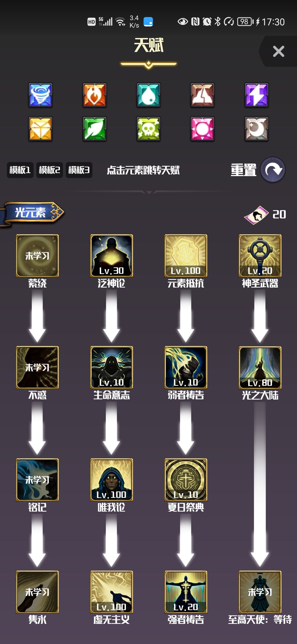Switch to 模板1 template tab

pyautogui.click(x=20, y=170)
